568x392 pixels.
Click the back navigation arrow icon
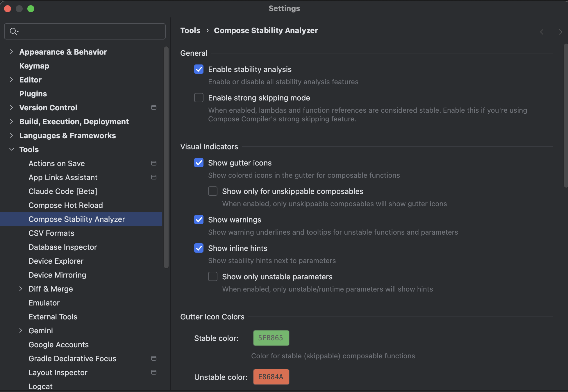click(543, 32)
